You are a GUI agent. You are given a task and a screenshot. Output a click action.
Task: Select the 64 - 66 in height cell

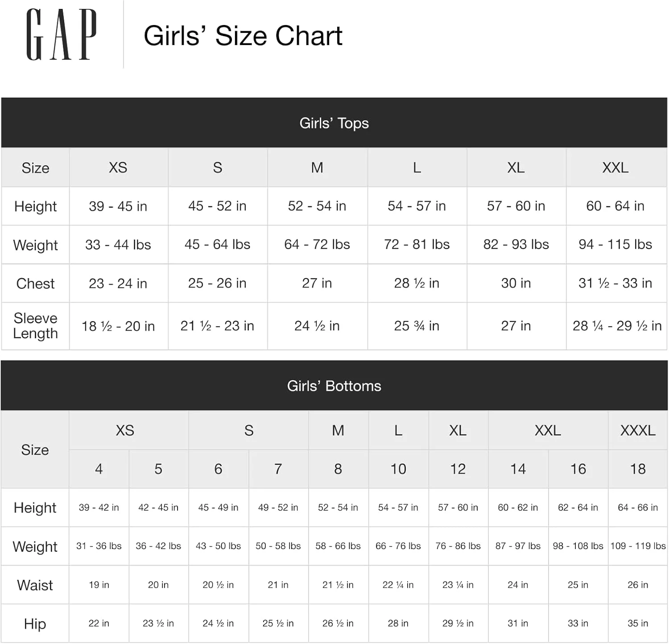pos(638,508)
